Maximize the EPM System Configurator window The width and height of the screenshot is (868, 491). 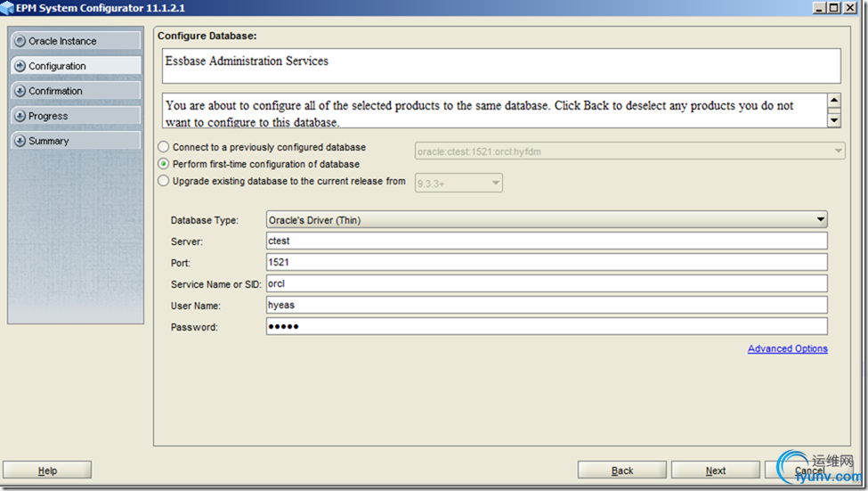pyautogui.click(x=833, y=8)
